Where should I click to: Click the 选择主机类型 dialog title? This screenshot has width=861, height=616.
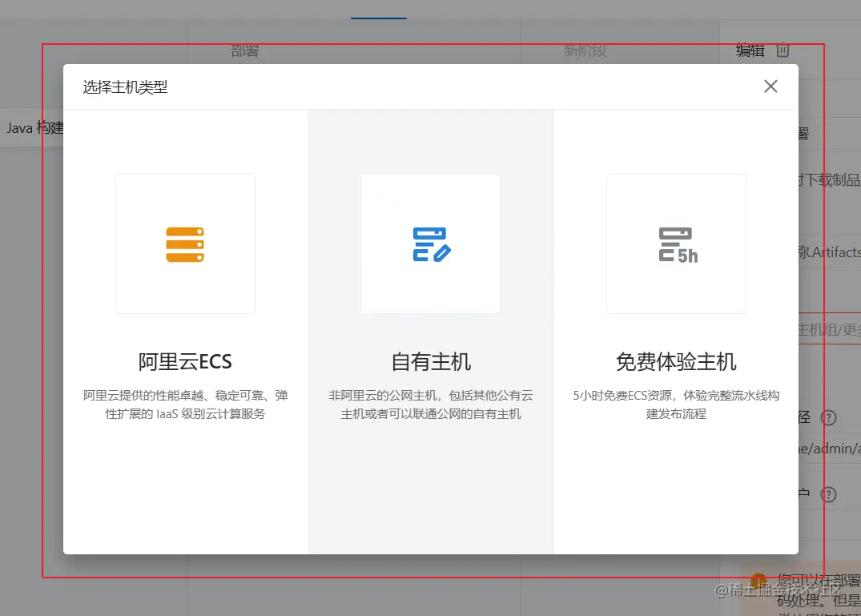click(125, 87)
